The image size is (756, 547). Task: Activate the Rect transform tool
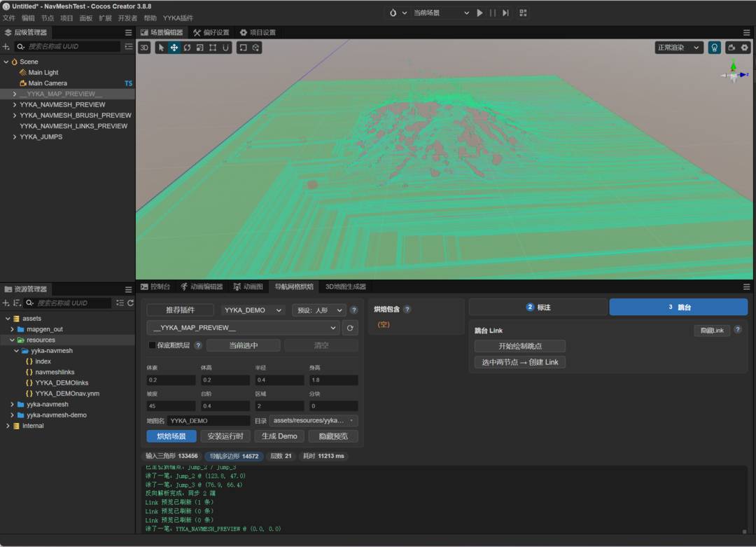click(213, 48)
